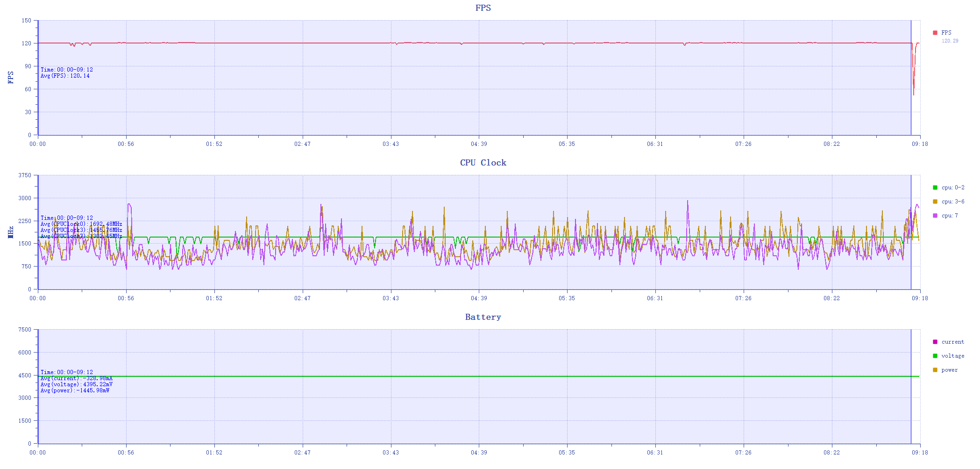Click the magenta current legend marker

[x=935, y=342]
